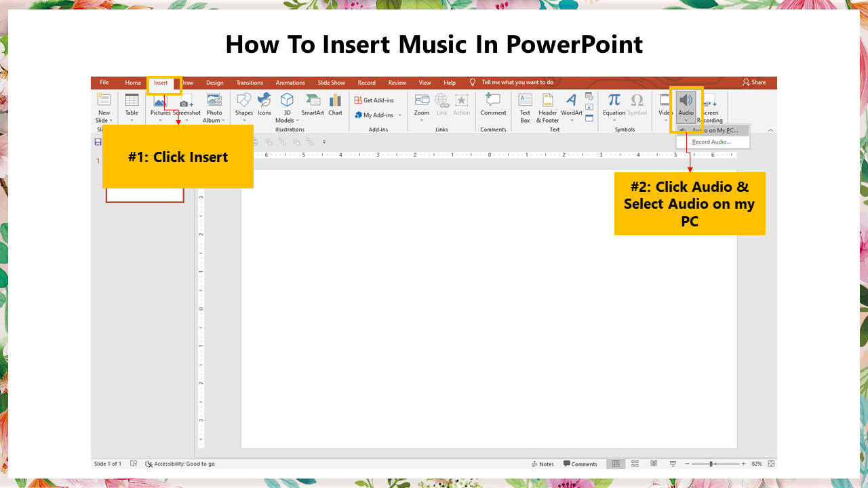The image size is (868, 488).
Task: Go to the Review tab
Action: [397, 83]
